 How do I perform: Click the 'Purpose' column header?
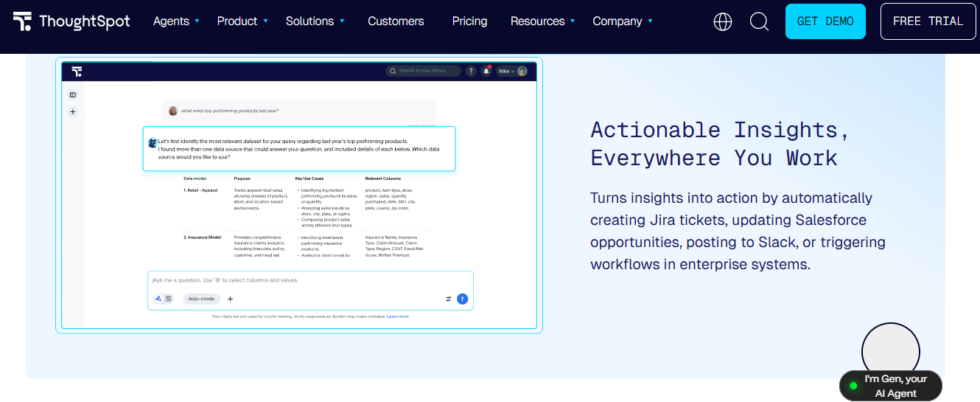click(242, 179)
